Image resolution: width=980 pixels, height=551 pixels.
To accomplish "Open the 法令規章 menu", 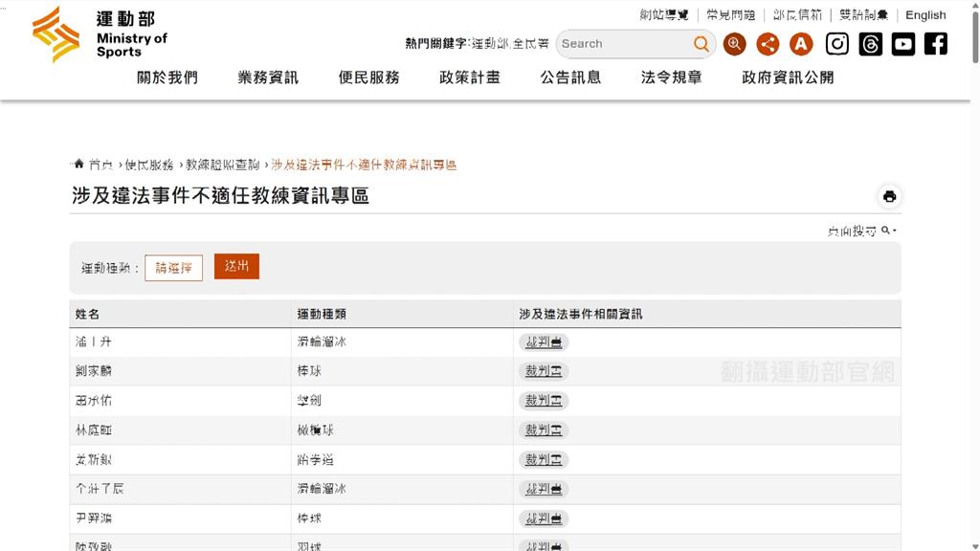I will click(x=671, y=77).
